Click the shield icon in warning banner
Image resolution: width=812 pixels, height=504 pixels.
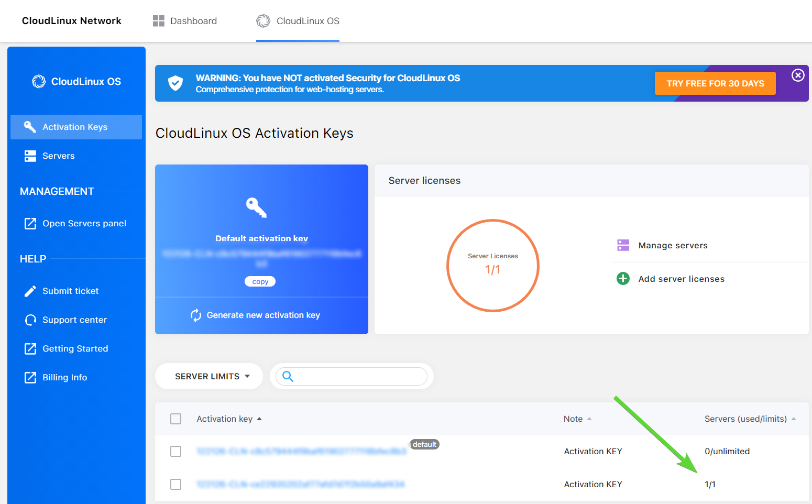click(175, 83)
